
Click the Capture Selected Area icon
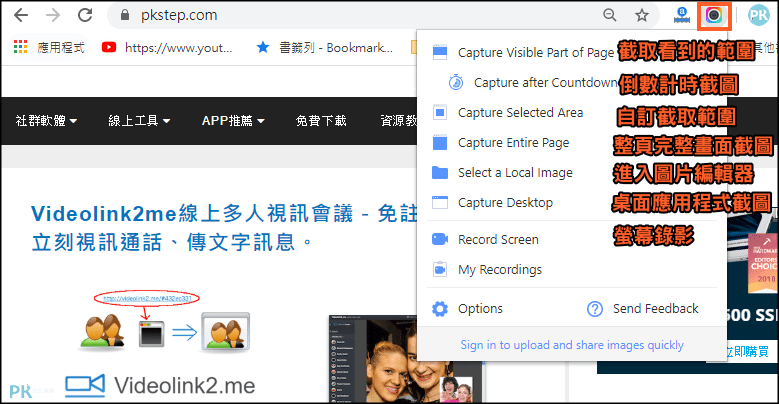click(x=440, y=113)
